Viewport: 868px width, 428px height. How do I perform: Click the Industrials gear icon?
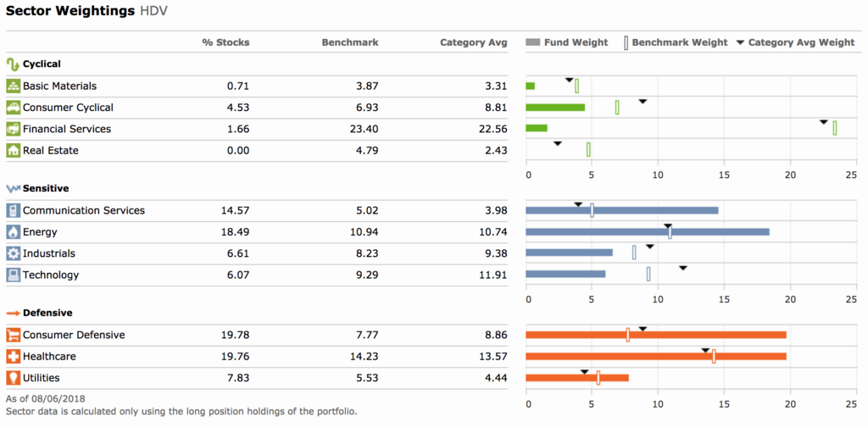point(13,253)
